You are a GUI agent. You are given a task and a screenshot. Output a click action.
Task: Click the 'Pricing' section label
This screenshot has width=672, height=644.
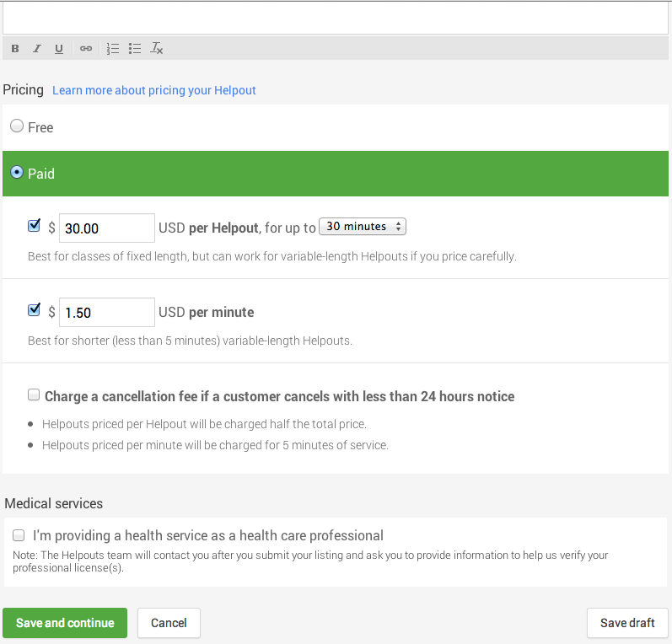click(x=23, y=90)
